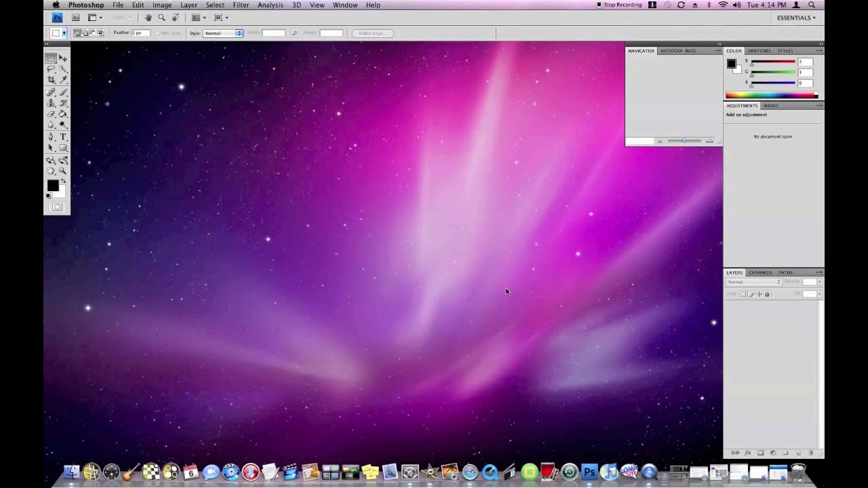The height and width of the screenshot is (488, 868).
Task: Select the Type tool
Action: 63,137
